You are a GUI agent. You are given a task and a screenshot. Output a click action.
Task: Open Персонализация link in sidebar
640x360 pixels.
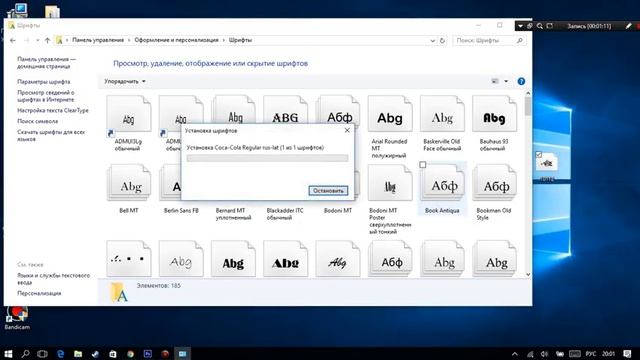click(x=39, y=293)
